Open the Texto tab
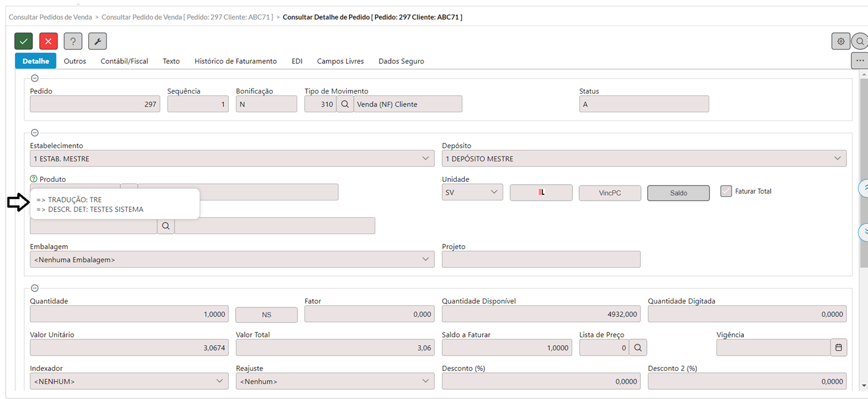This screenshot has width=868, height=399. pos(171,61)
